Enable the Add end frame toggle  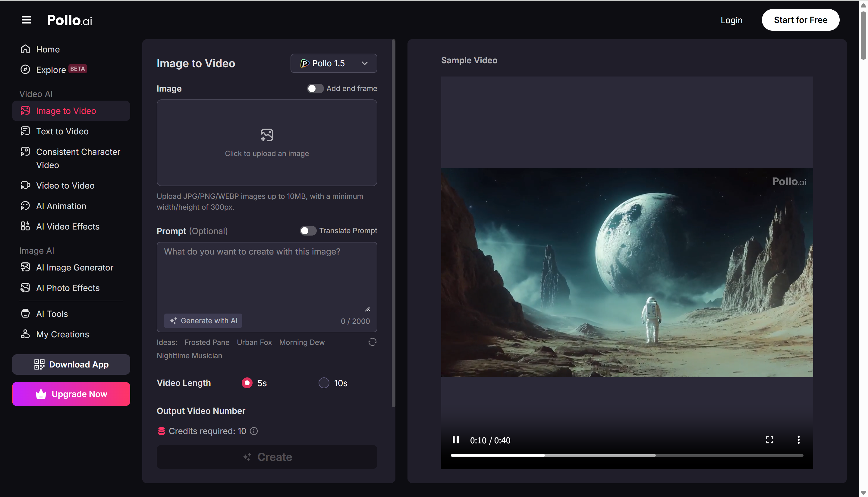315,89
